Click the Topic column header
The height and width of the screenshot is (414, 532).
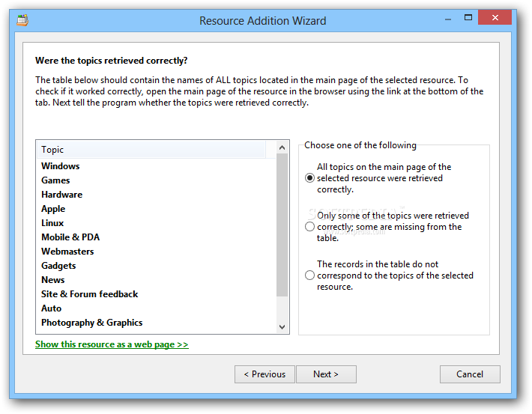tap(151, 150)
